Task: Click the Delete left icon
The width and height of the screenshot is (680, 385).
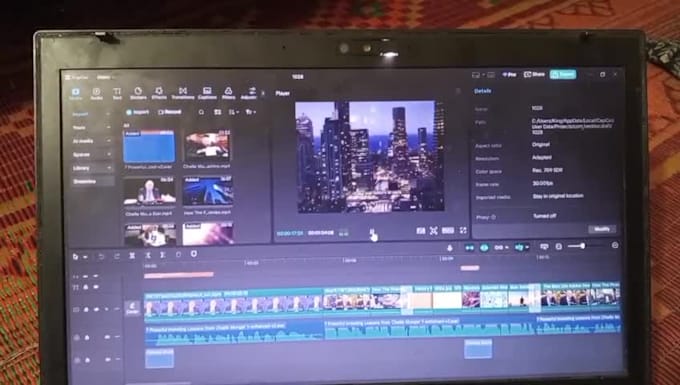Action: pos(148,255)
